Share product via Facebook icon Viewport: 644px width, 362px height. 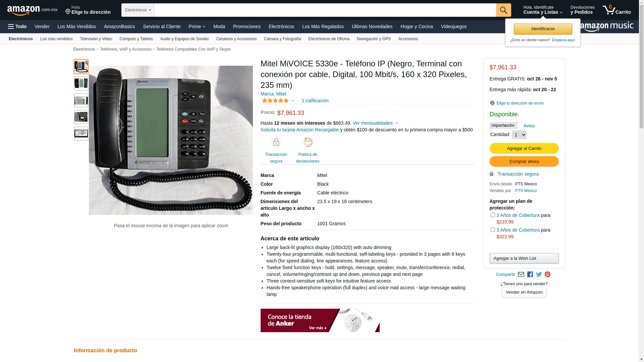pyautogui.click(x=530, y=275)
